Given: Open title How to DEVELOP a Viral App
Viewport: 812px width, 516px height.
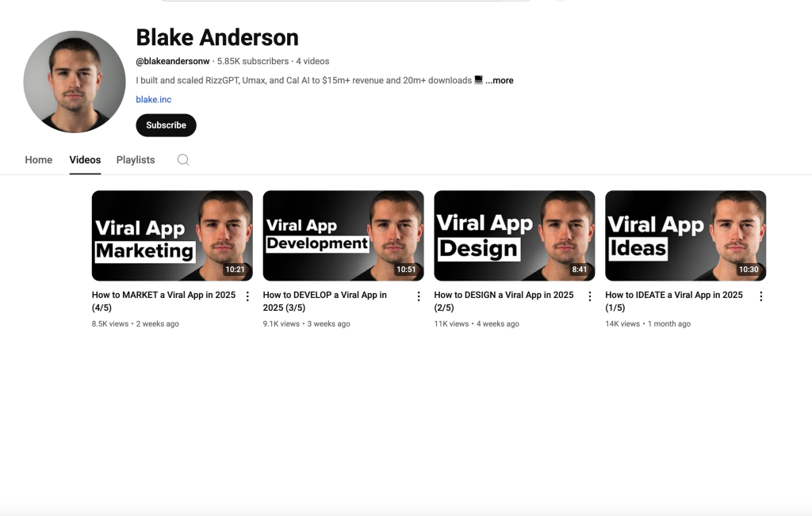Looking at the screenshot, I should coord(324,300).
